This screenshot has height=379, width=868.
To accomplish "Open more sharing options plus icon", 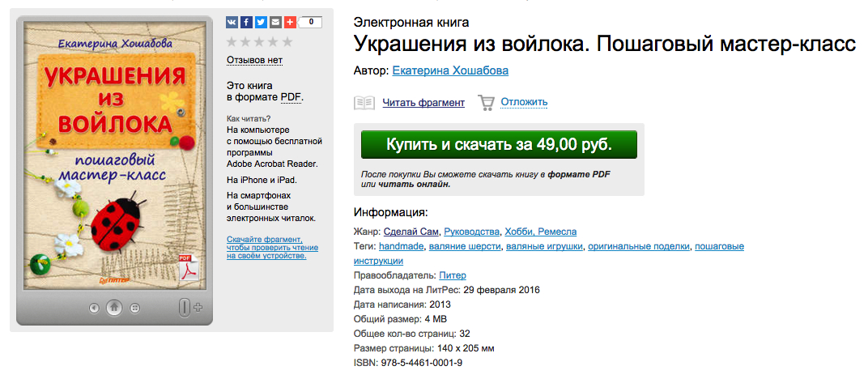I will 290,23.
